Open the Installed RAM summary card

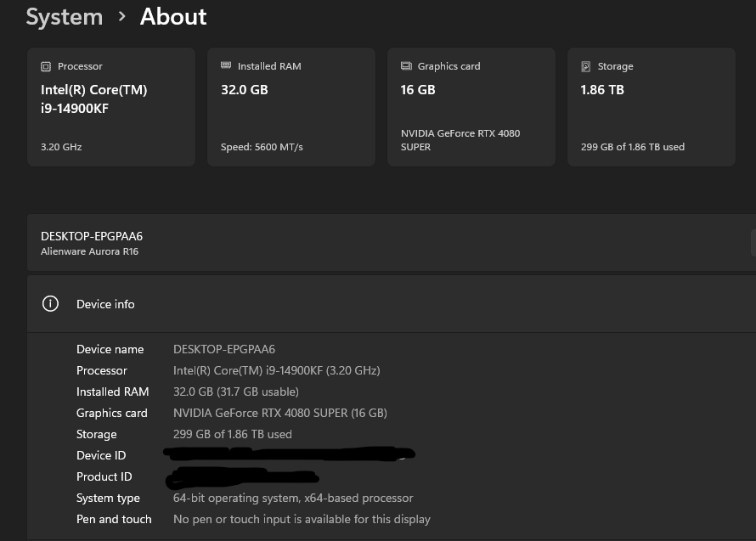291,107
